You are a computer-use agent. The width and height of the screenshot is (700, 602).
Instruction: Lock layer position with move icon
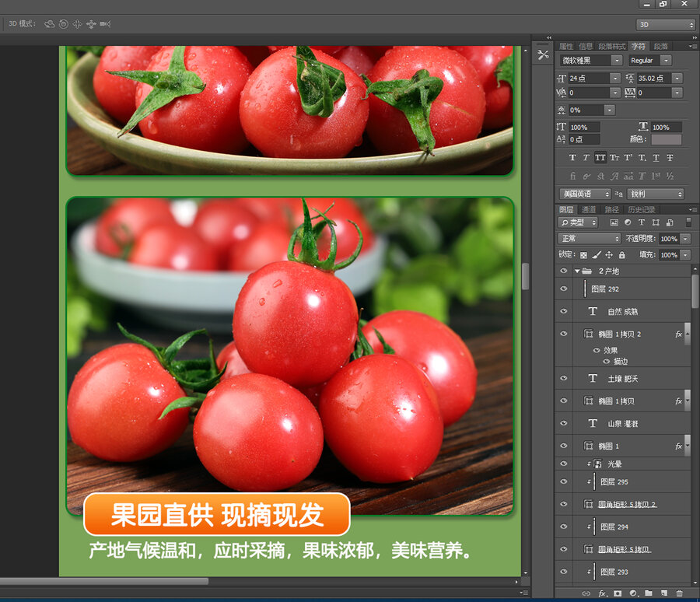(609, 255)
